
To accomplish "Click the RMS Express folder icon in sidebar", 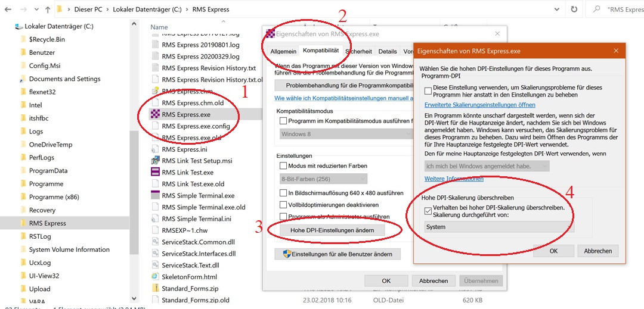I will coord(23,223).
